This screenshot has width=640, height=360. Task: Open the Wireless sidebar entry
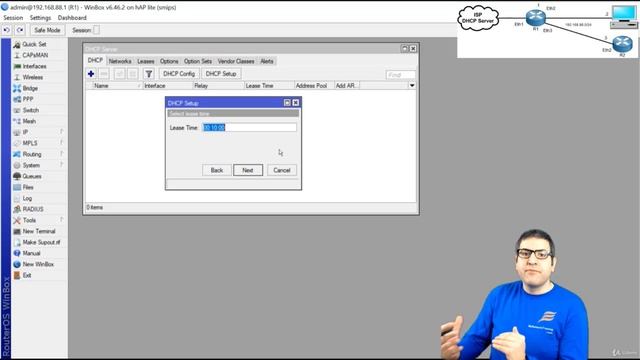point(33,77)
